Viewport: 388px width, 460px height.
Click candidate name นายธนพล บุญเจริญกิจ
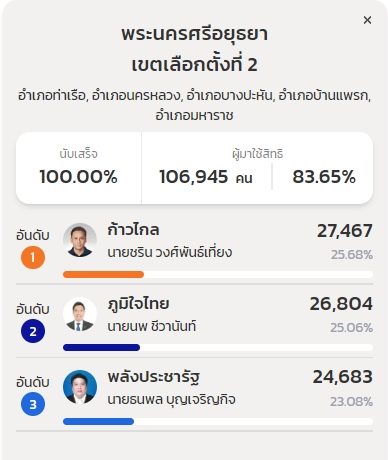click(171, 399)
